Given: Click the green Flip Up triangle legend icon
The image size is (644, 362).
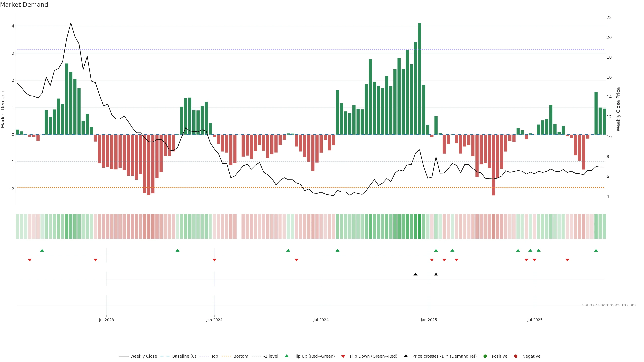Looking at the screenshot, I should pyautogui.click(x=287, y=356).
